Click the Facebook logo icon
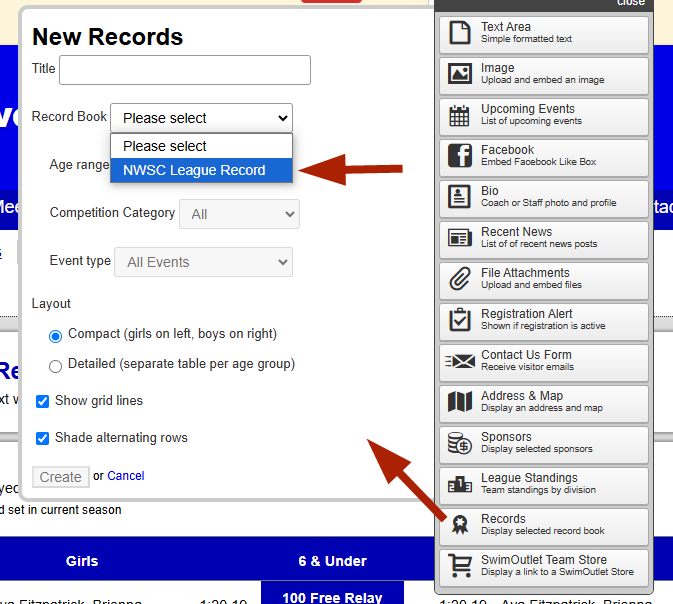Screen dimensions: 673x604 click(459, 155)
